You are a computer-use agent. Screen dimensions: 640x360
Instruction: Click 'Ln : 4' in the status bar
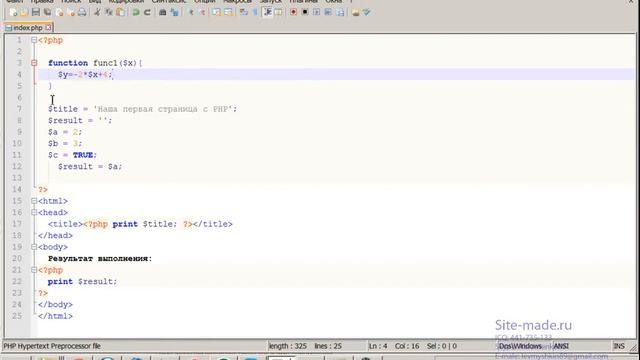point(378,346)
